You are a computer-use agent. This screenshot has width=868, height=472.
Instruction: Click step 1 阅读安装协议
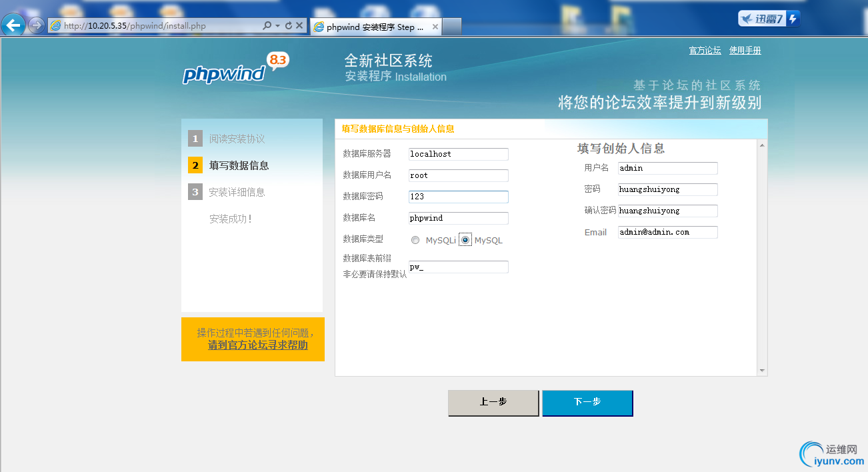coord(237,139)
